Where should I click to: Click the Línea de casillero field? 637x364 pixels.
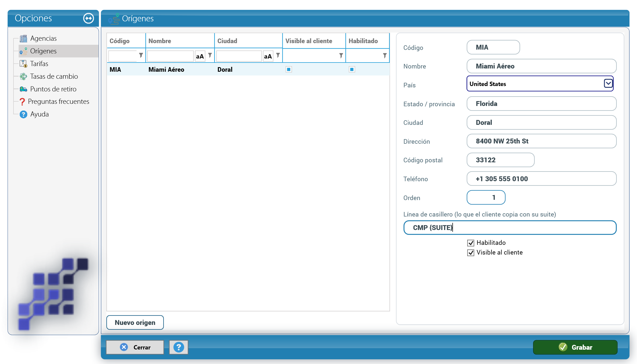510,228
